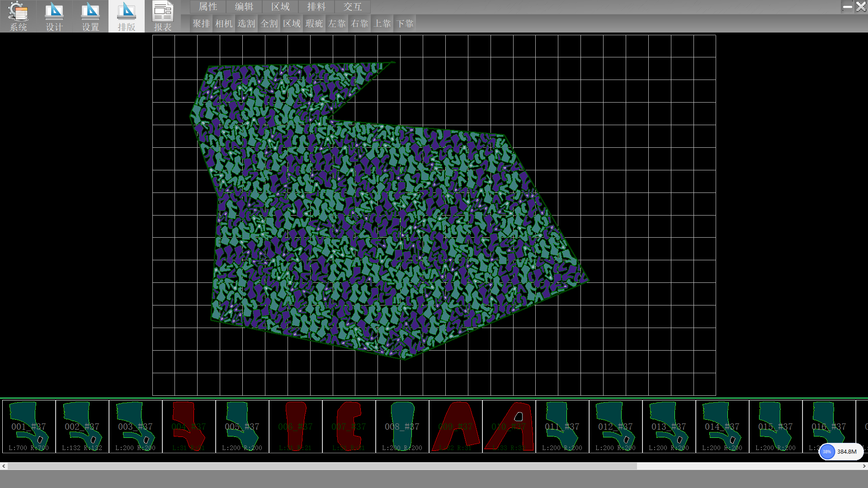Screen dimensions: 868x488
Task: Click the right scroll arrow of the parts strip
Action: [x=864, y=466]
